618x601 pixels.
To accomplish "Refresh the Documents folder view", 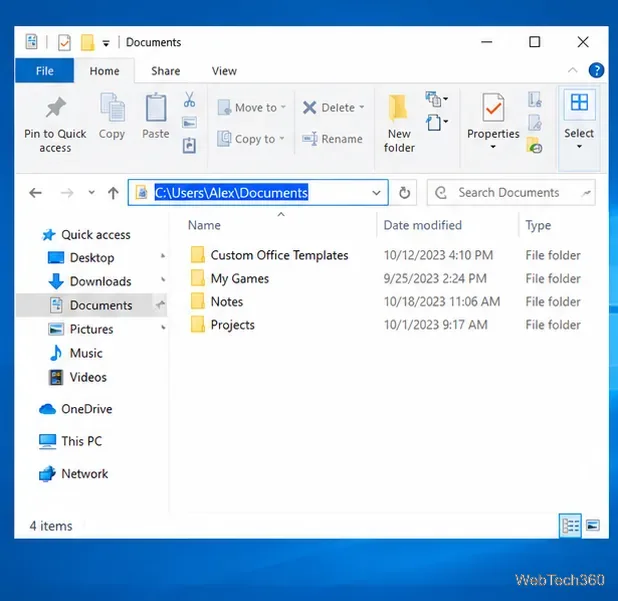I will pyautogui.click(x=404, y=193).
